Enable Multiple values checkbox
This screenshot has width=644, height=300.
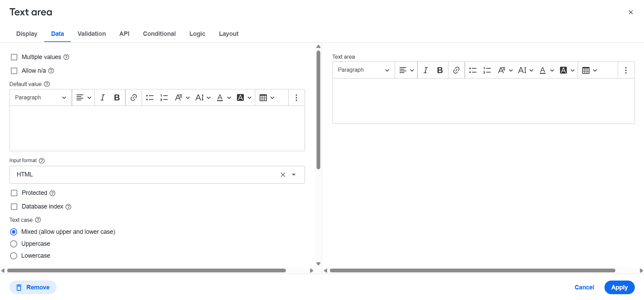14,57
